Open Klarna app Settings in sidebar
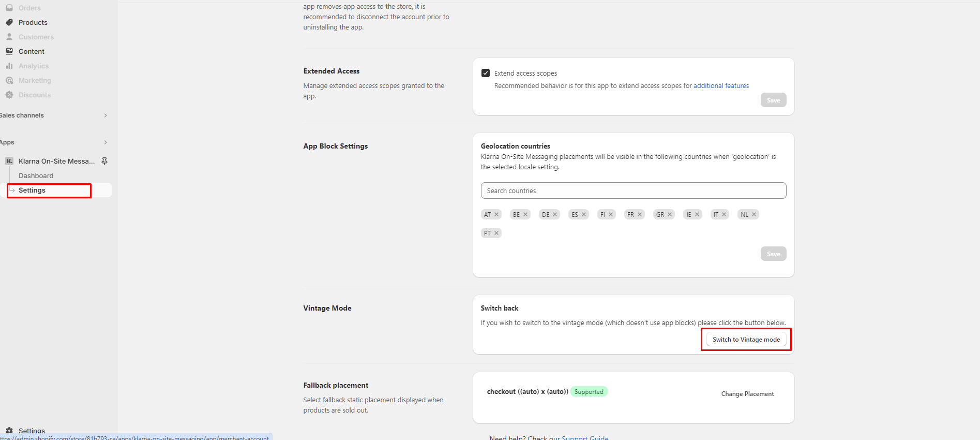The width and height of the screenshot is (980, 440). click(32, 190)
